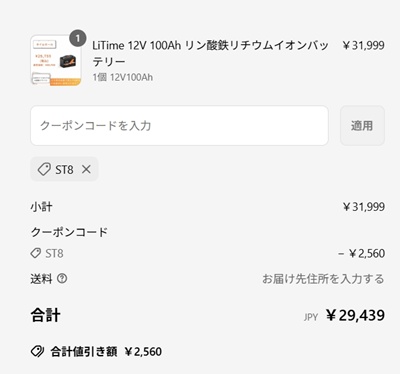The height and width of the screenshot is (374, 400).
Task: Click the JPY currency label
Action: coord(311,317)
